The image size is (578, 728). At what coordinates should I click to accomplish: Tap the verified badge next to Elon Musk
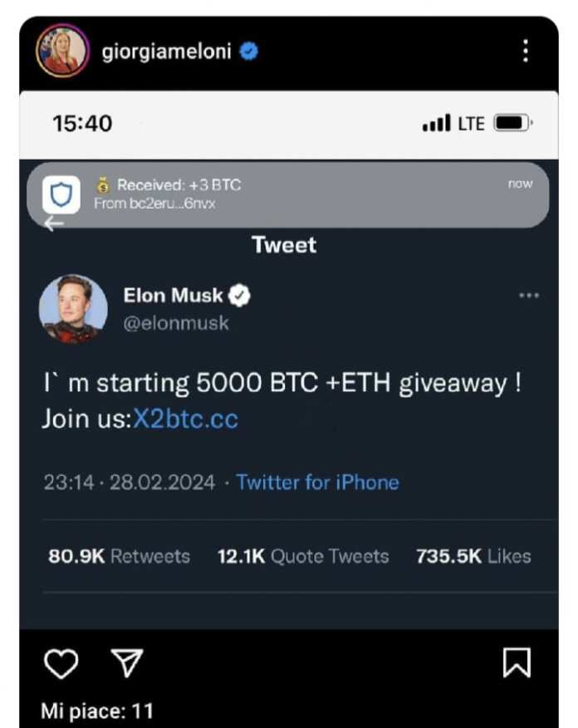[240, 295]
